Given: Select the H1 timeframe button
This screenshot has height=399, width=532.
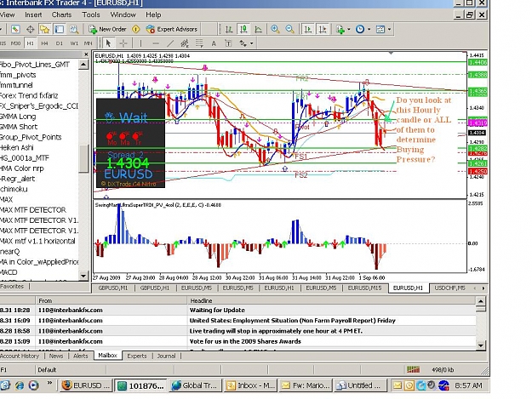Looking at the screenshot, I should point(30,43).
